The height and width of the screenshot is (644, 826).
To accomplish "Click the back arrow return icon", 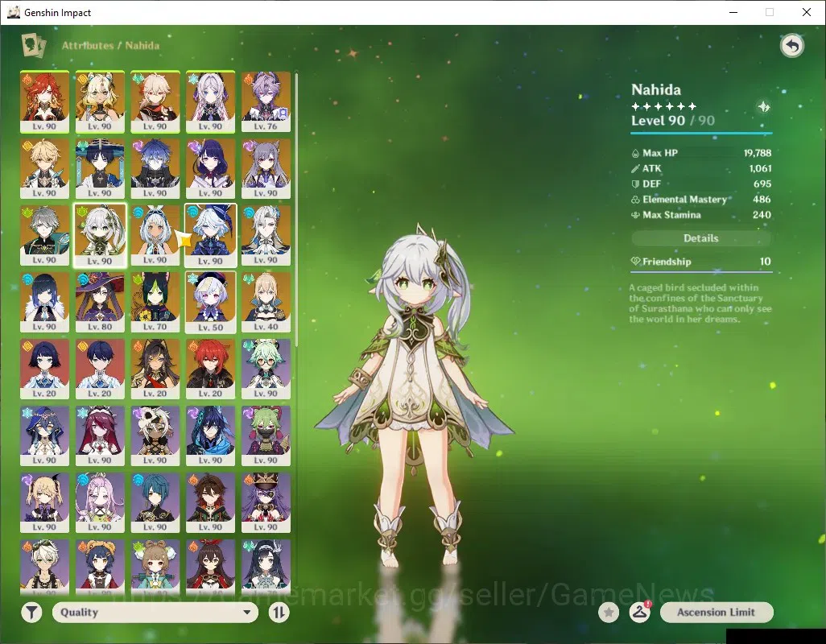I will point(791,46).
